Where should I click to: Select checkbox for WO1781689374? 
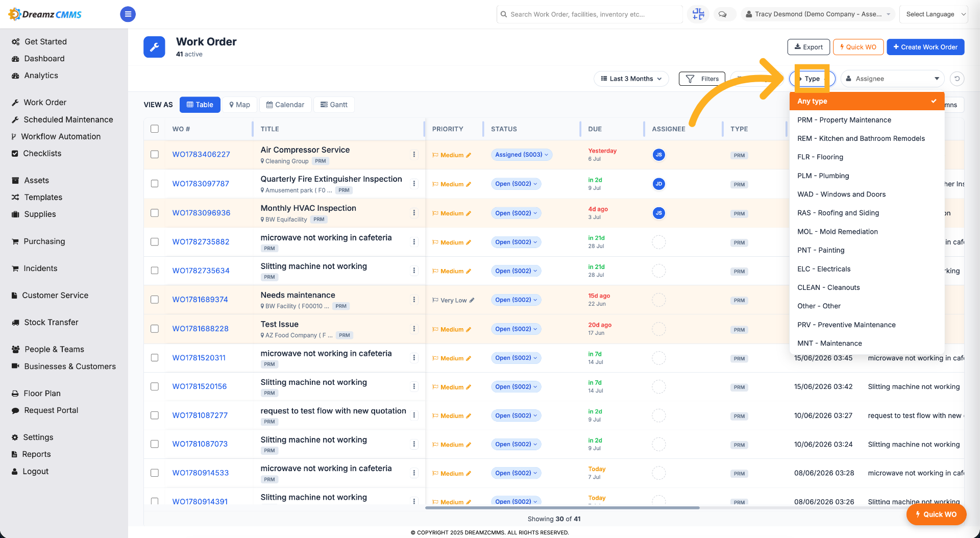point(155,300)
